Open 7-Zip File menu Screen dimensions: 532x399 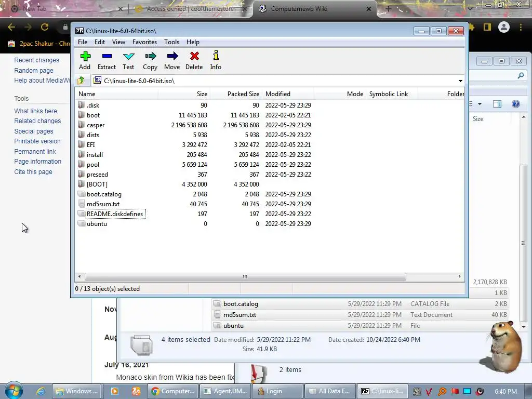point(83,42)
